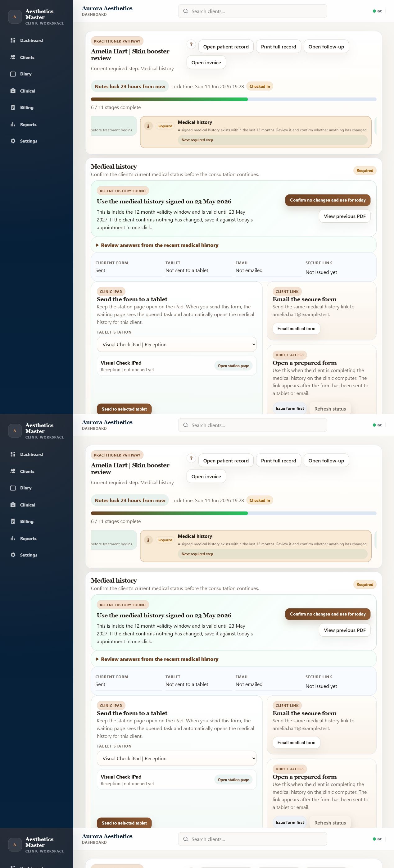Click second copy's 'Open invoice' button
The width and height of the screenshot is (394, 868).
pos(206,476)
